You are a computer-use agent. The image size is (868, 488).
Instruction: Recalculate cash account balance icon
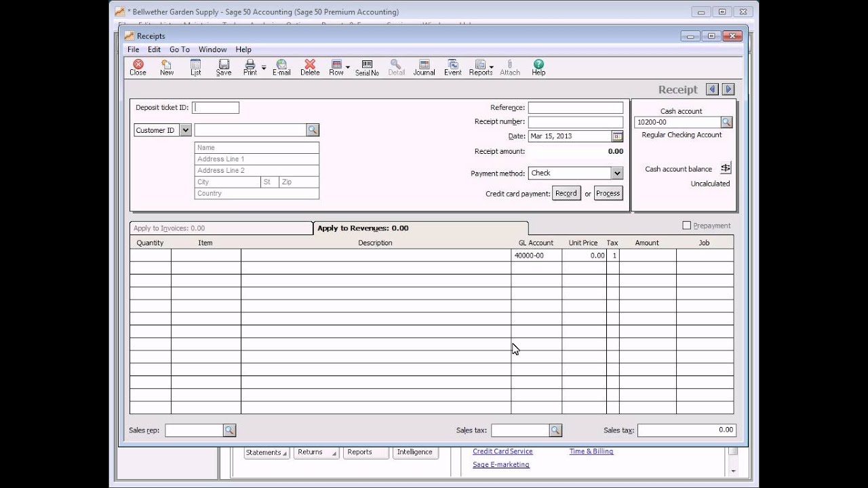(726, 168)
